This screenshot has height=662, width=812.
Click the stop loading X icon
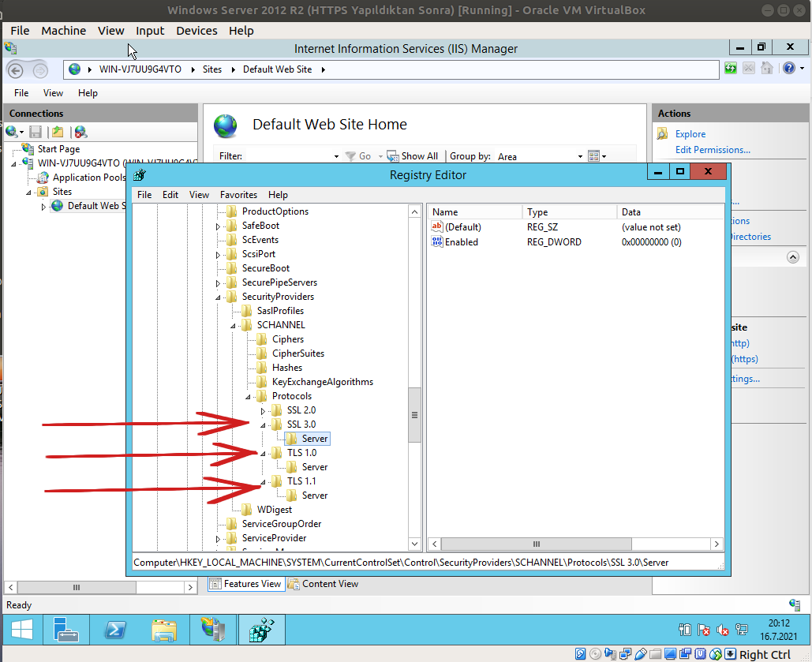(x=749, y=69)
